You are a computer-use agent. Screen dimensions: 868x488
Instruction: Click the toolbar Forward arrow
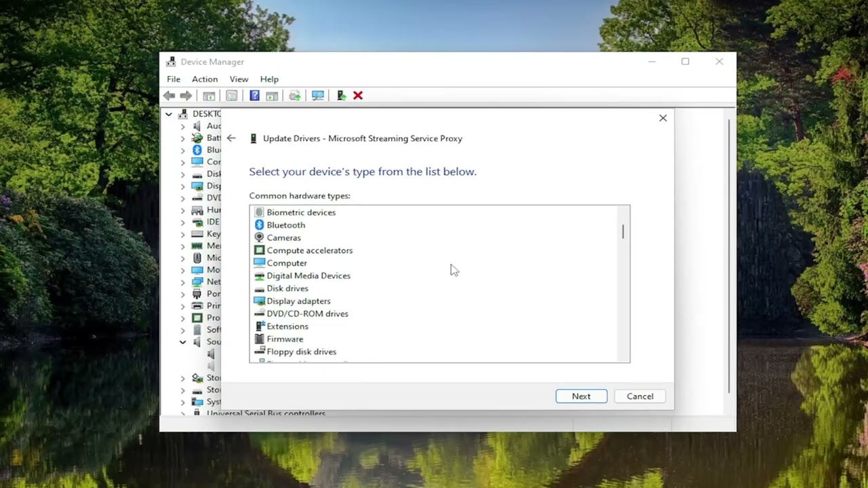click(x=186, y=96)
